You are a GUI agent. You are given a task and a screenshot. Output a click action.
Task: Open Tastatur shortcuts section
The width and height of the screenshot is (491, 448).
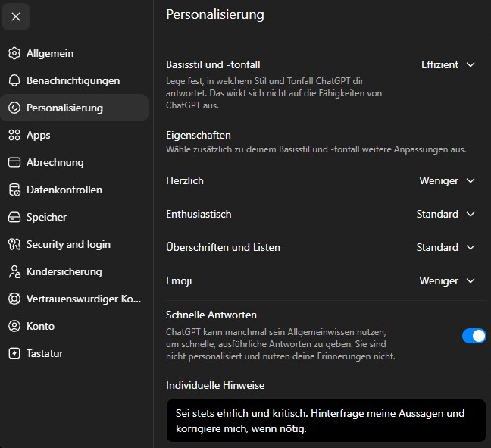(74, 353)
